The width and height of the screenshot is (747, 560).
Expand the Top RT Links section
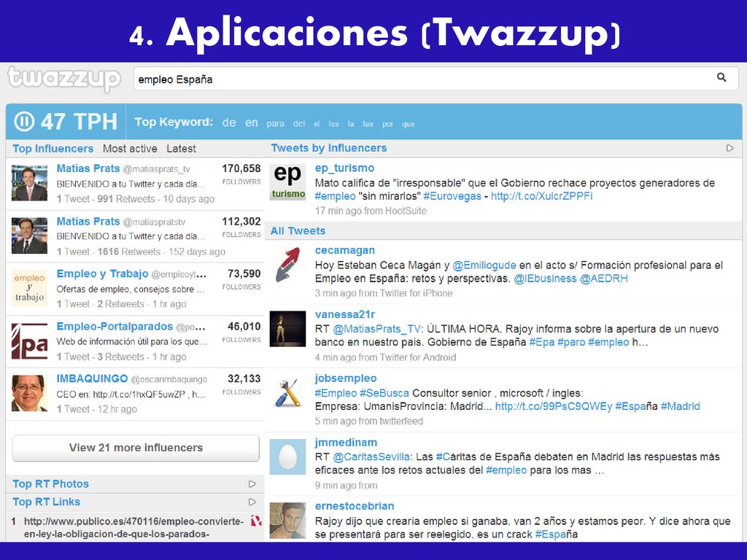[252, 502]
